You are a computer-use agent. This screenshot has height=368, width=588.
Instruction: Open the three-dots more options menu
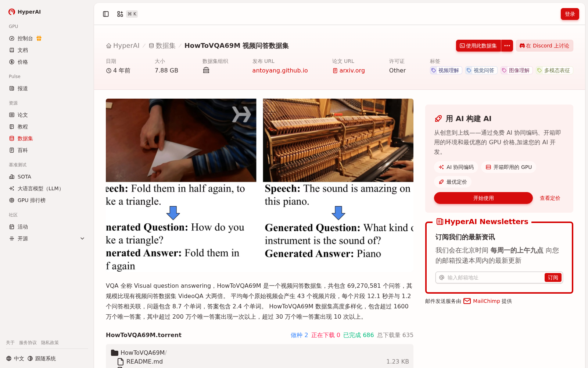[507, 46]
